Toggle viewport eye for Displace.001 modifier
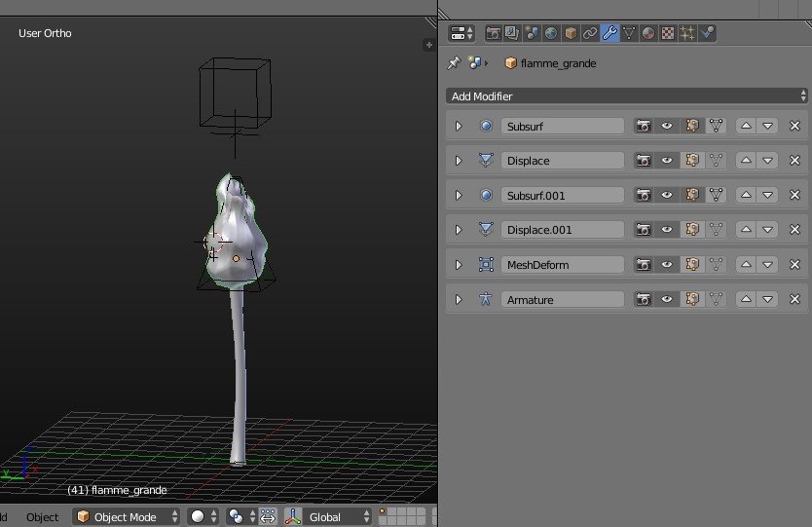The image size is (812, 527). point(667,230)
